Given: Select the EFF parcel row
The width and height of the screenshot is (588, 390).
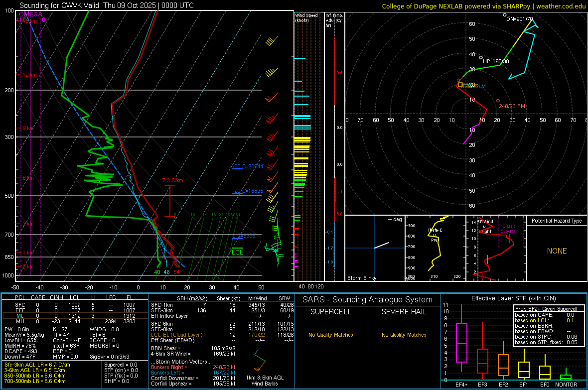Looking at the screenshot, I should [x=75, y=310].
